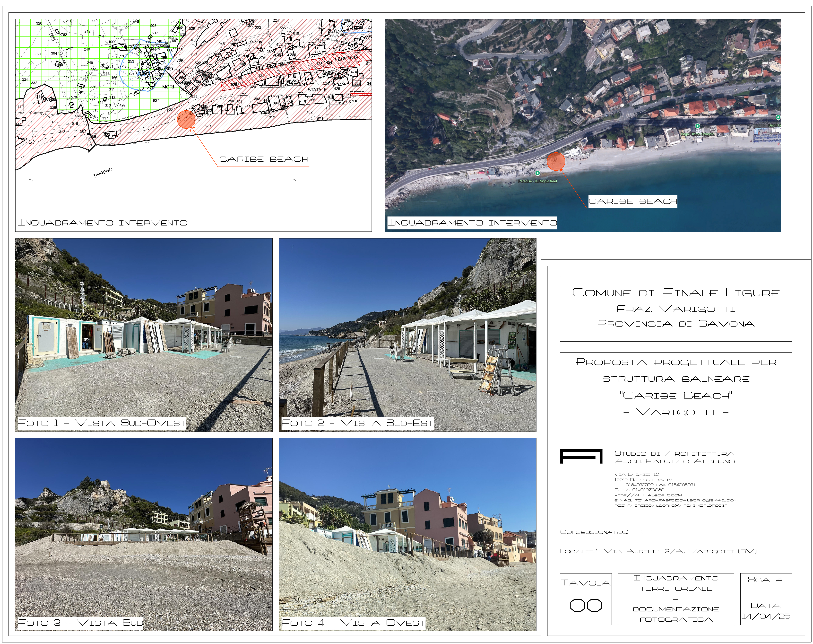
Task: Click the STATALE road label on the map
Action: (317, 90)
